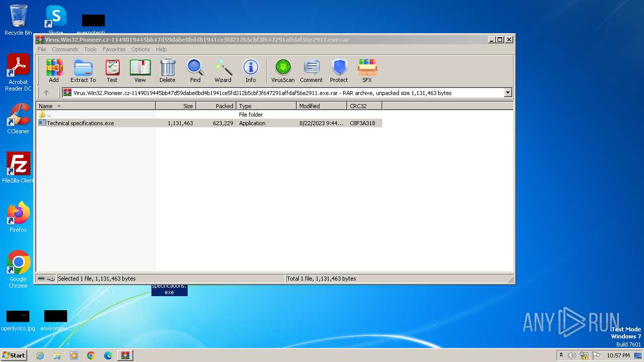This screenshot has width=644, height=362.
Task: Open FileZilla Client shortcut
Action: [x=18, y=167]
